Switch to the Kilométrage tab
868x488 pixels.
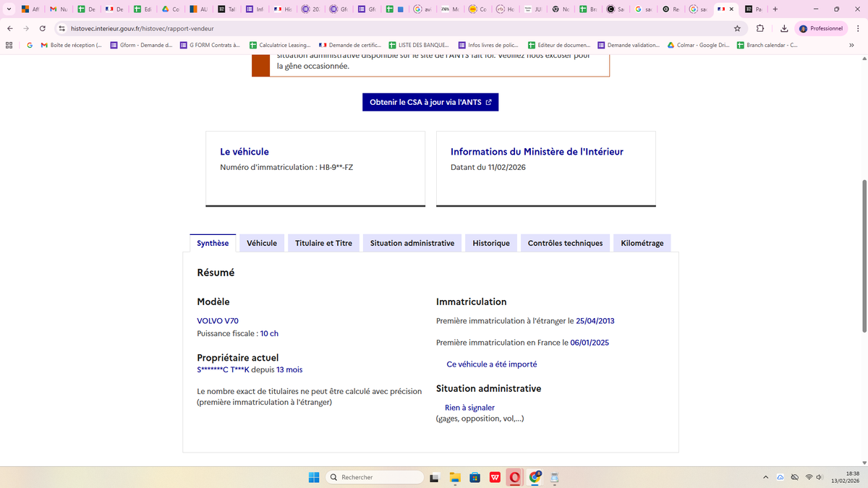click(x=642, y=243)
